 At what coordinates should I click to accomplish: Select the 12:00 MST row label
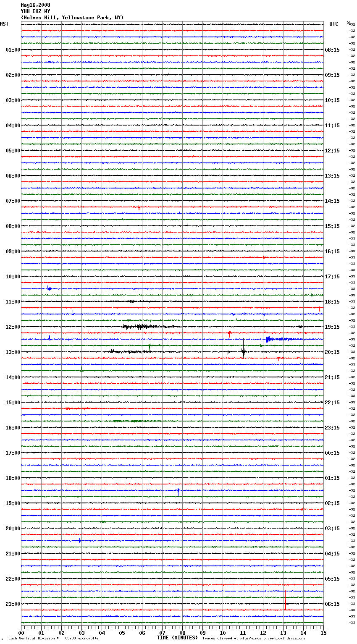13,327
